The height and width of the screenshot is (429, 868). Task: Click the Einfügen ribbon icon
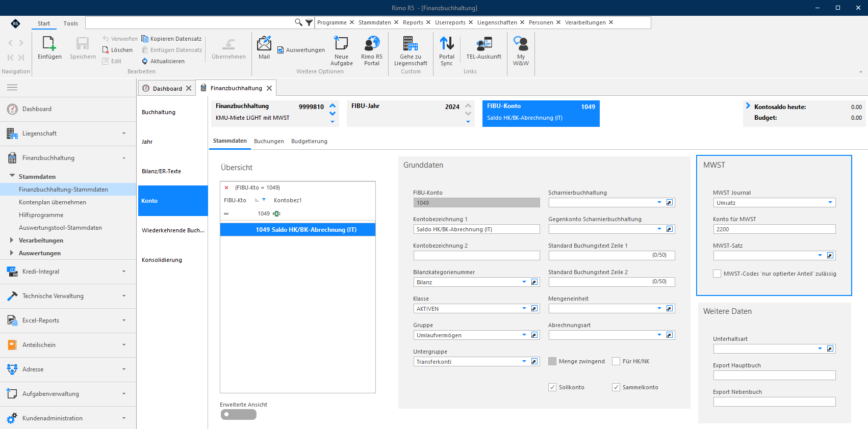click(x=49, y=44)
